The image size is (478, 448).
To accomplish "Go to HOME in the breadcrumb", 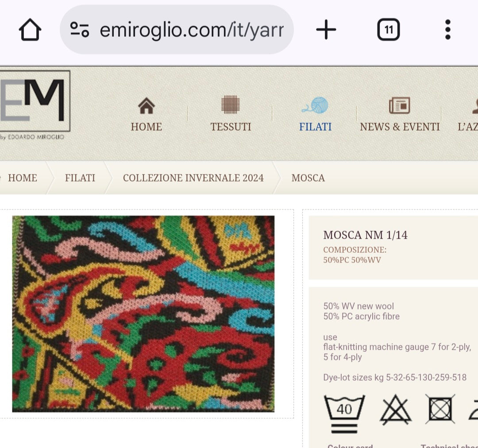I will (x=23, y=178).
